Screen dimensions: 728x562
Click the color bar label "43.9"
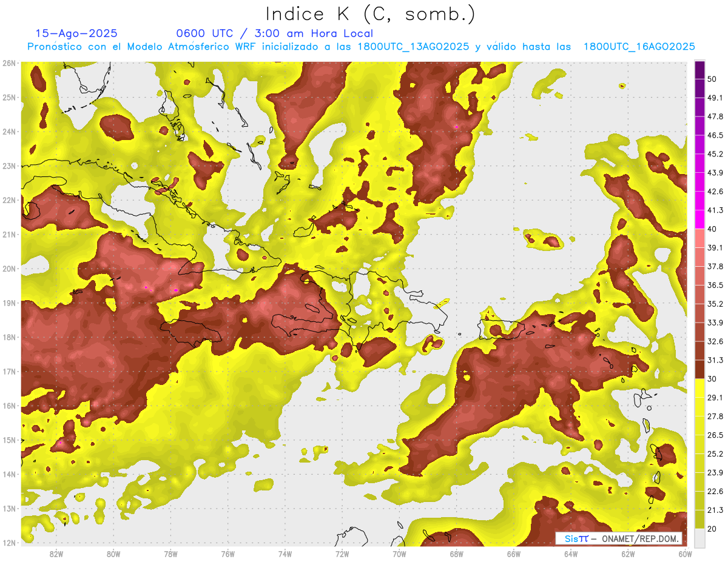pyautogui.click(x=715, y=173)
